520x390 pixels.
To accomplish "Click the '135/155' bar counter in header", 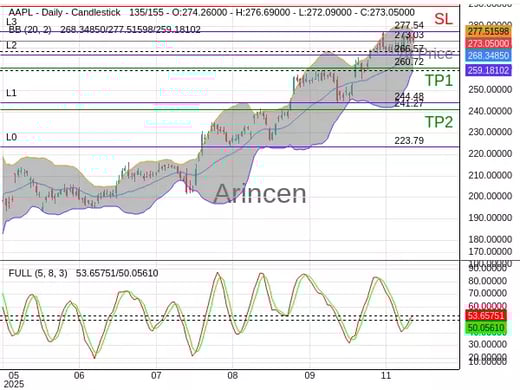I will [x=146, y=13].
